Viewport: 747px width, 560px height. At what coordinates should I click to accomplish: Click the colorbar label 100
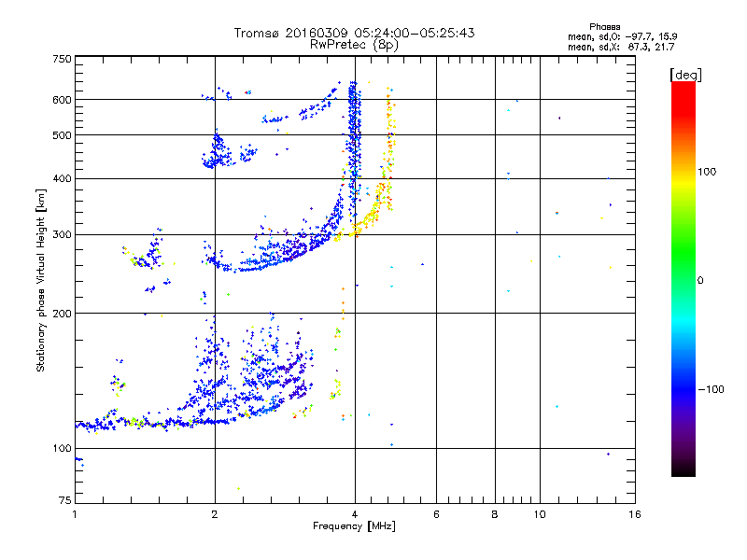click(707, 172)
